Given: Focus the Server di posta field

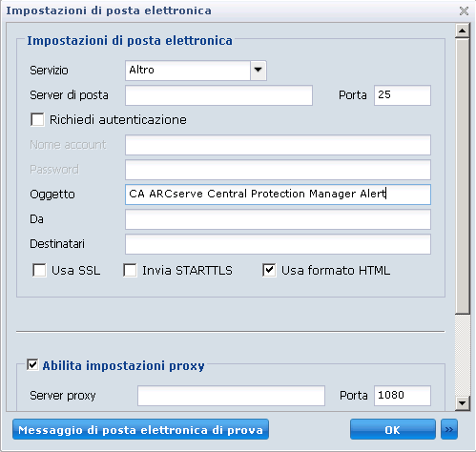Looking at the screenshot, I should point(218,95).
